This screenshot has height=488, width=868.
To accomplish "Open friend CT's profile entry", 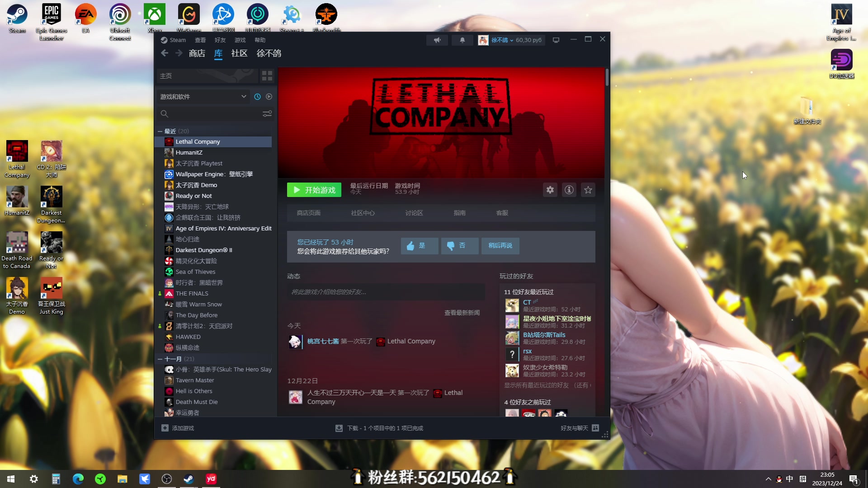I will tap(547, 305).
